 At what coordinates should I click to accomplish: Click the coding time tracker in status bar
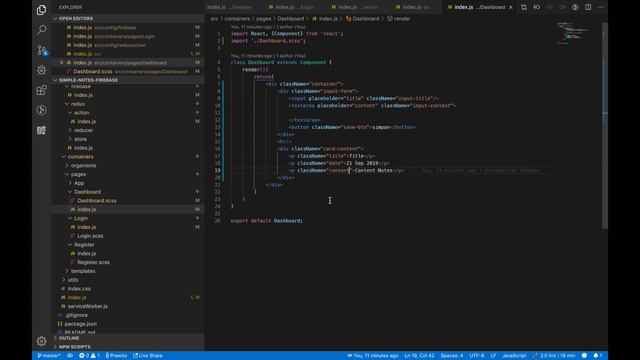pyautogui.click(x=553, y=356)
